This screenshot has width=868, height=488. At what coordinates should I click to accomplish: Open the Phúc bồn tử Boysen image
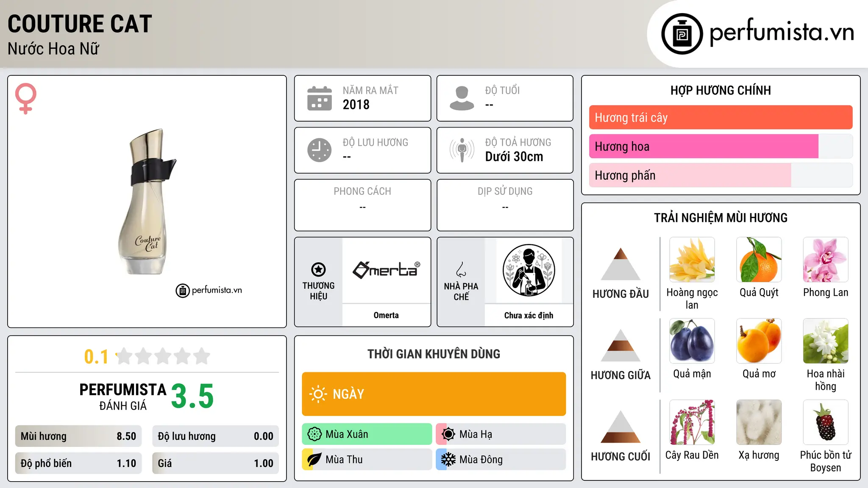[826, 422]
